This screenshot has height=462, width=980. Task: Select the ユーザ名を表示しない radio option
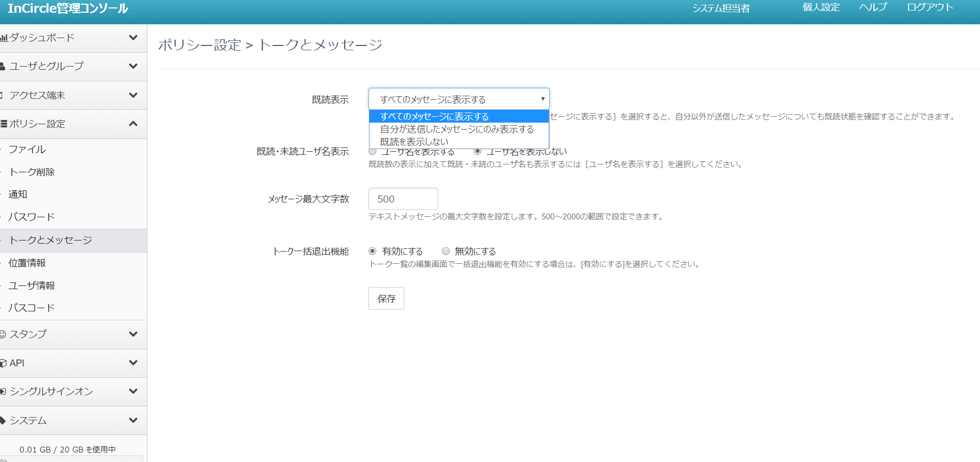click(x=477, y=152)
